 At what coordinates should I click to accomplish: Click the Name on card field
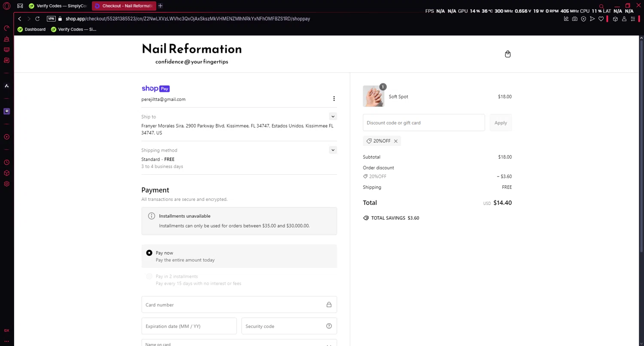click(x=239, y=343)
